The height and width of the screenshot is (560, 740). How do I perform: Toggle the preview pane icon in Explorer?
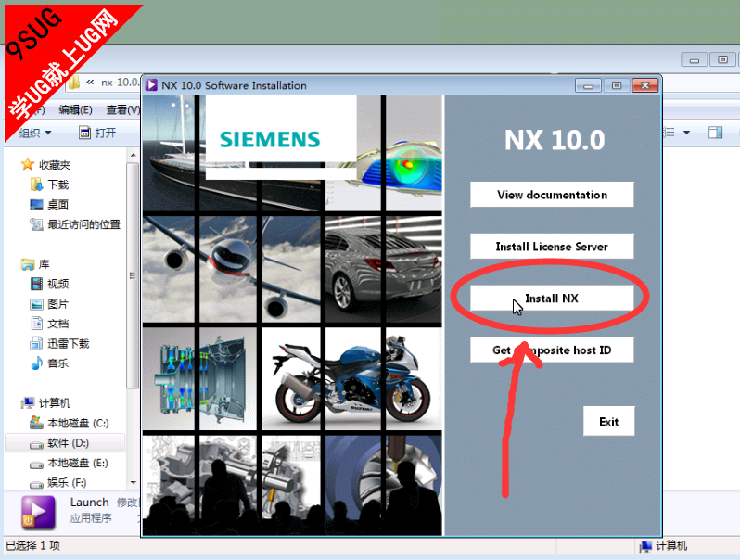pyautogui.click(x=716, y=133)
